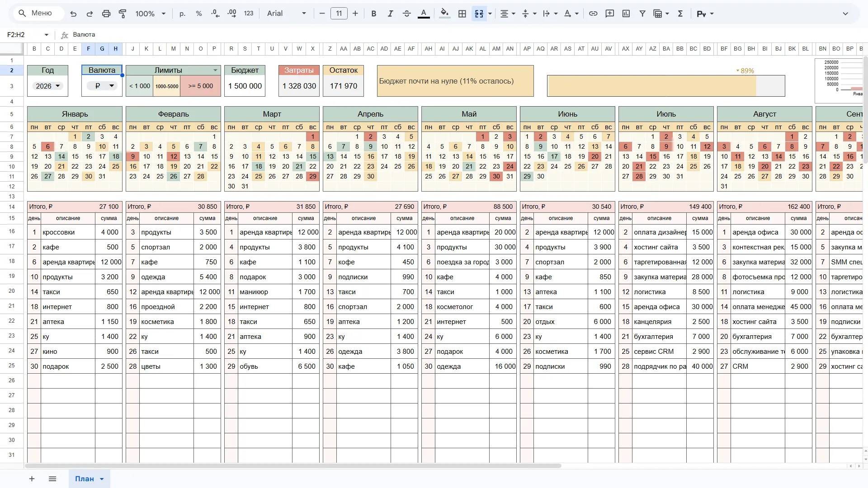The width and height of the screenshot is (868, 488).
Task: Insert a link with the chain icon
Action: 593,14
